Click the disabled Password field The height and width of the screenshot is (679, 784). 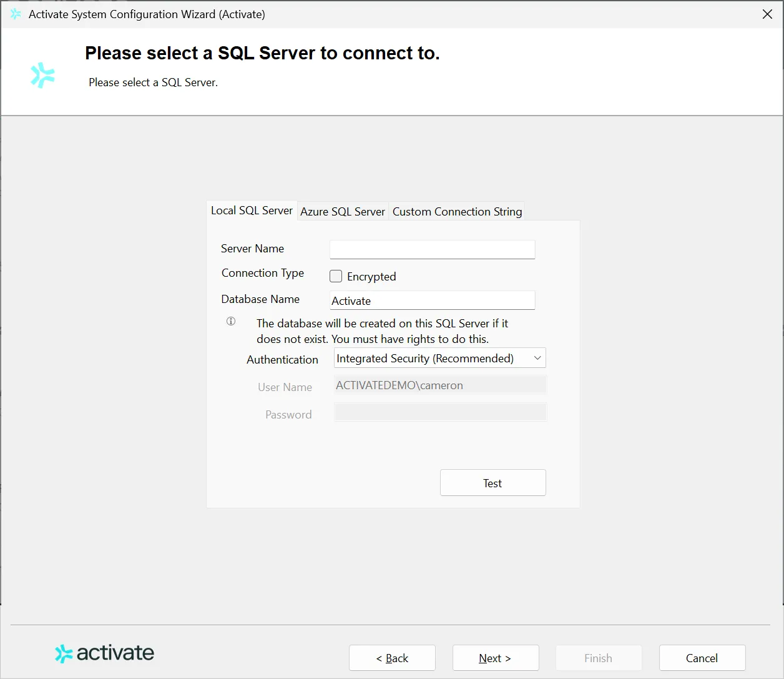[440, 412]
